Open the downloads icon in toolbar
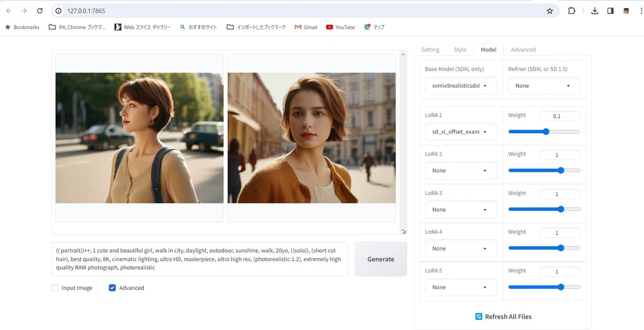The width and height of the screenshot is (644, 330). coord(595,11)
